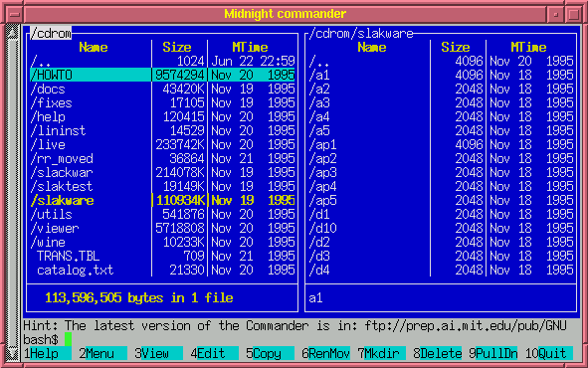Select the /a4 directory
588x368 pixels.
pos(441,117)
